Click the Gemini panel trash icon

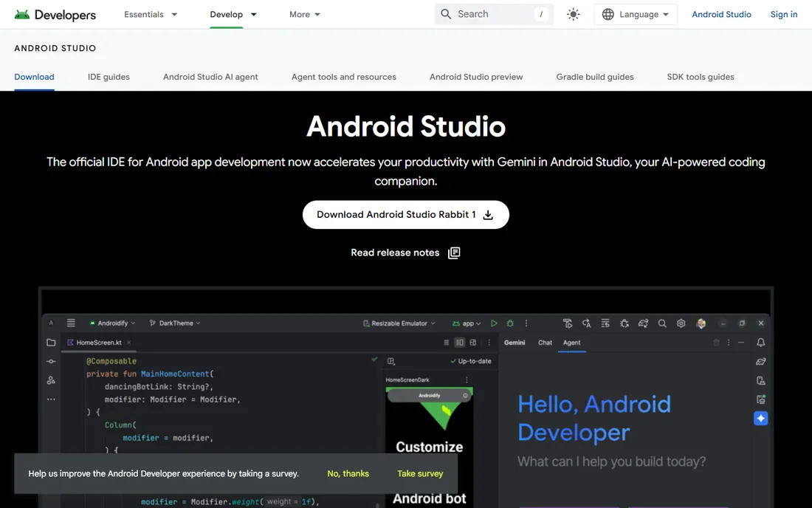pyautogui.click(x=716, y=343)
